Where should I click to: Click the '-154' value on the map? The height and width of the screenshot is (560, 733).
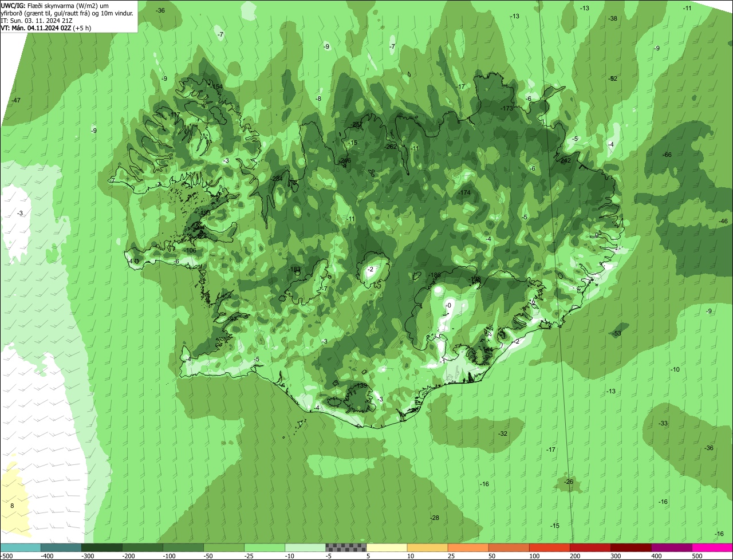pos(216,86)
